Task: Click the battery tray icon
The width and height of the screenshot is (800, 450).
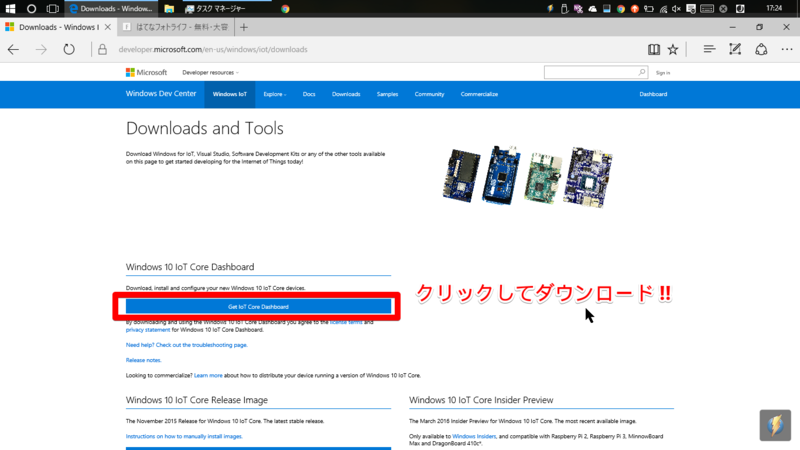Action: click(x=649, y=9)
